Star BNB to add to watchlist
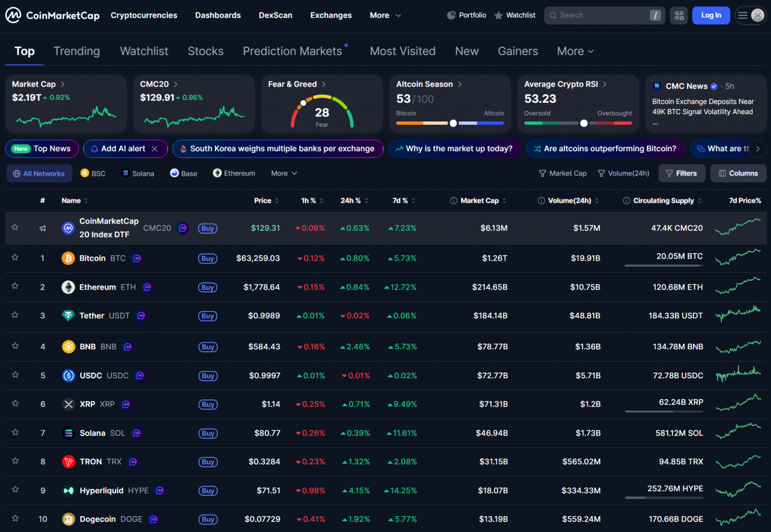This screenshot has width=771, height=532. pos(15,346)
